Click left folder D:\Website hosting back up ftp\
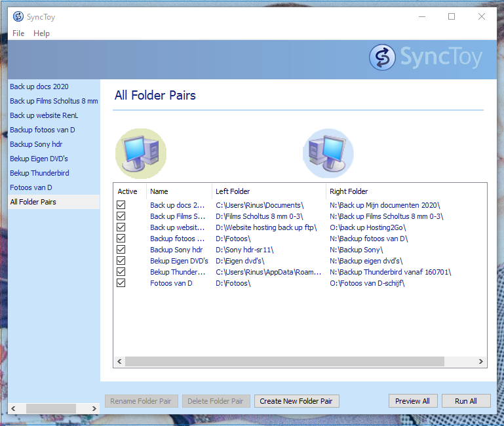 pos(266,227)
